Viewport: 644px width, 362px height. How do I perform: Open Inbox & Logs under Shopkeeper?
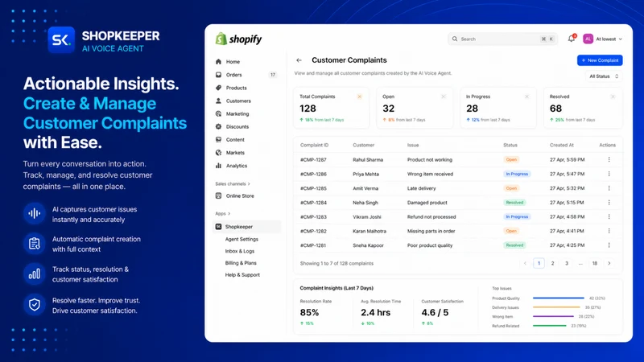[239, 251]
